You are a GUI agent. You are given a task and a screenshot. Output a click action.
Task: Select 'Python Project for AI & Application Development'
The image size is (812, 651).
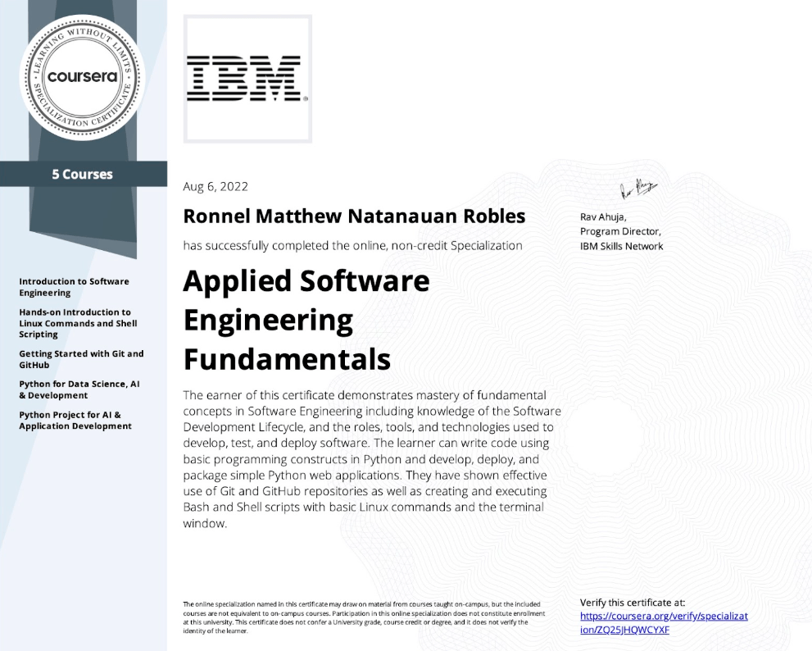click(75, 420)
